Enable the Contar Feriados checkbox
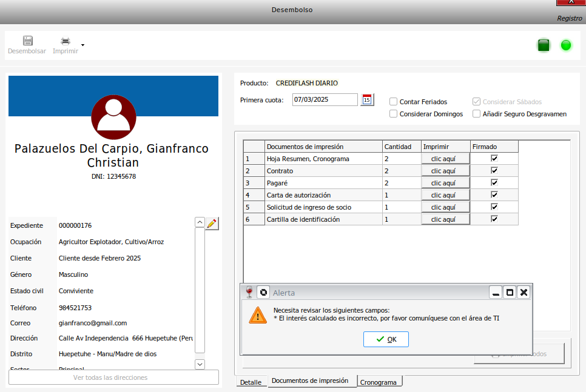This screenshot has height=392, width=586. 394,102
